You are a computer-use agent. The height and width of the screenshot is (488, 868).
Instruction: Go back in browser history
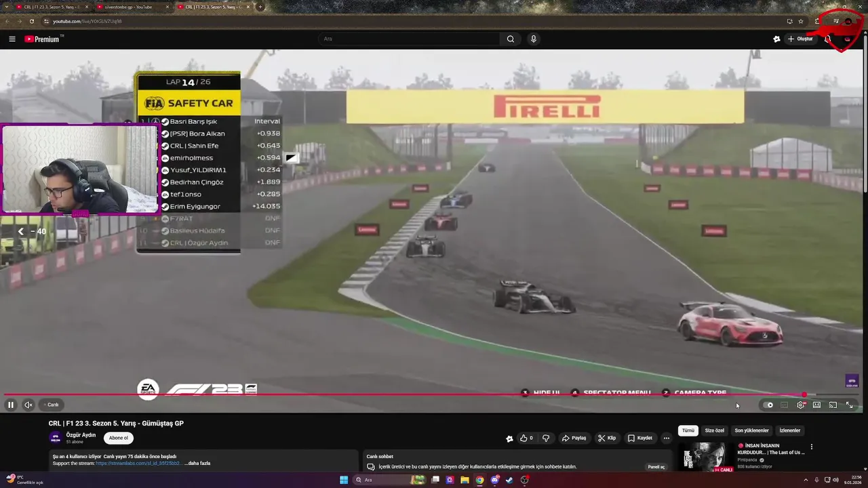(7, 21)
